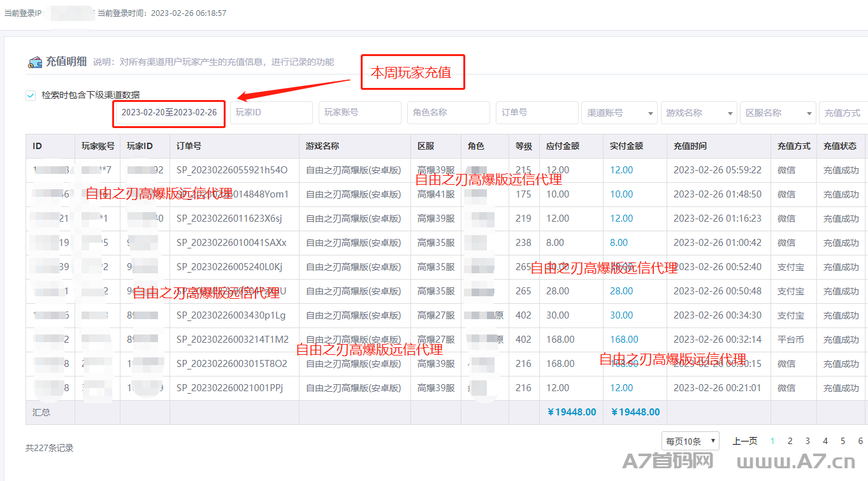The height and width of the screenshot is (481, 868).
Task: Click the 玩家ID search field
Action: tap(271, 113)
